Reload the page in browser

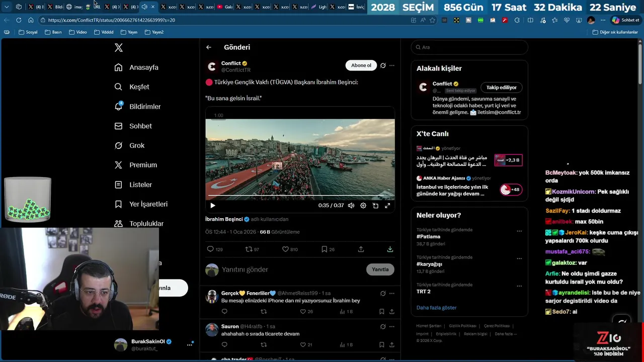(x=19, y=20)
